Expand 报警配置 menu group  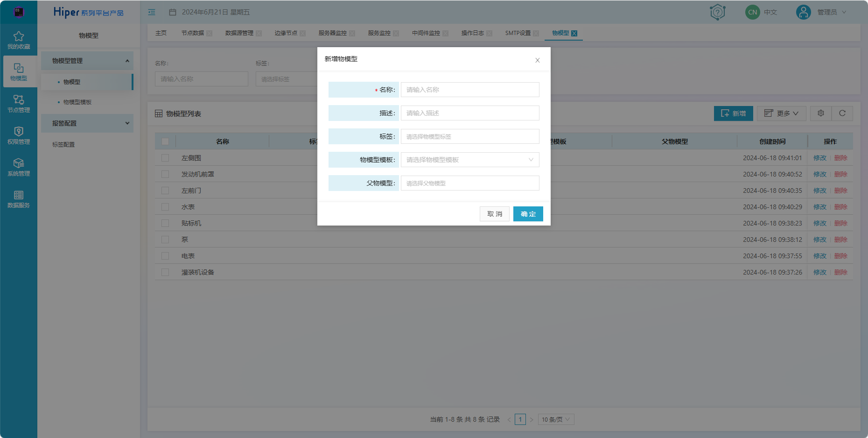point(87,123)
